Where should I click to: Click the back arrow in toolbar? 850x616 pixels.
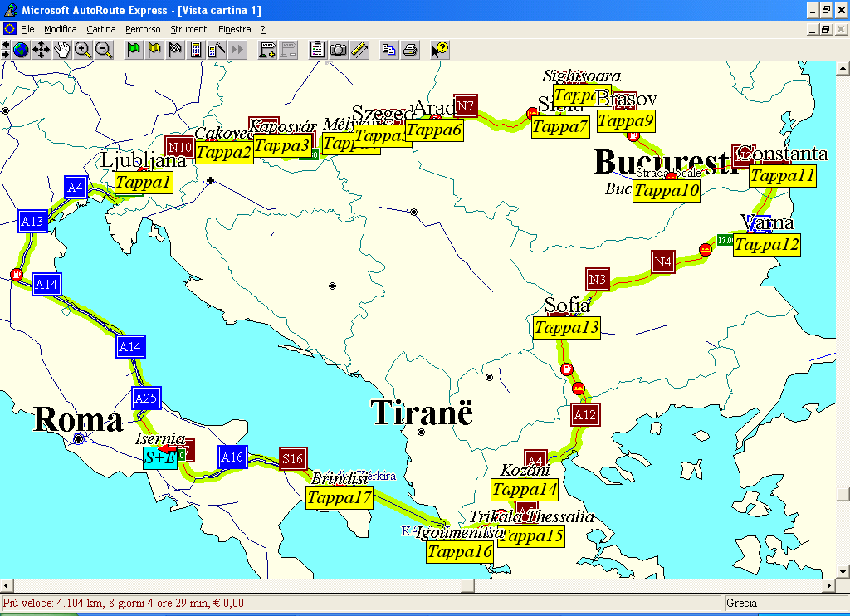(x=6, y=46)
